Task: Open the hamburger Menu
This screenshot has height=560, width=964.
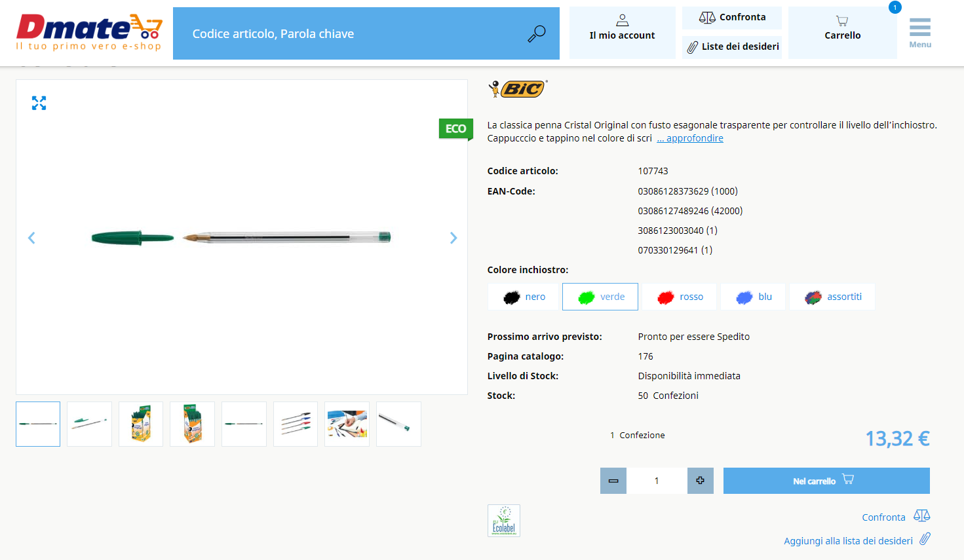Action: [x=920, y=33]
